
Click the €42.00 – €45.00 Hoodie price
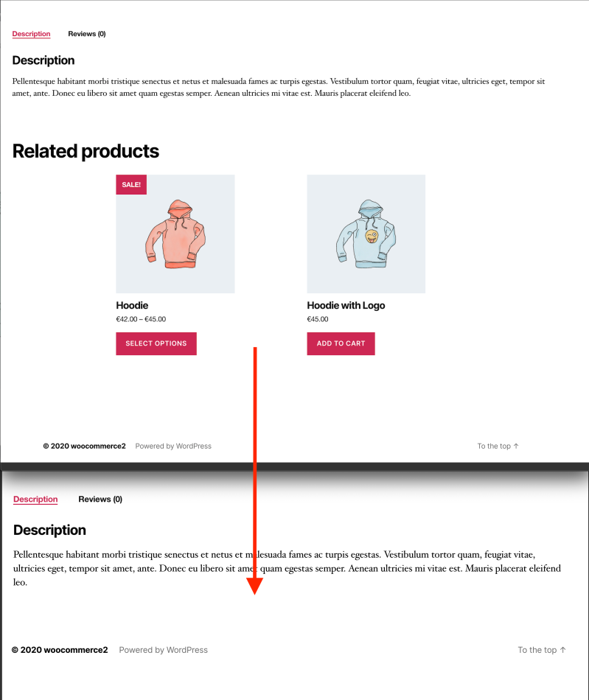click(x=141, y=319)
